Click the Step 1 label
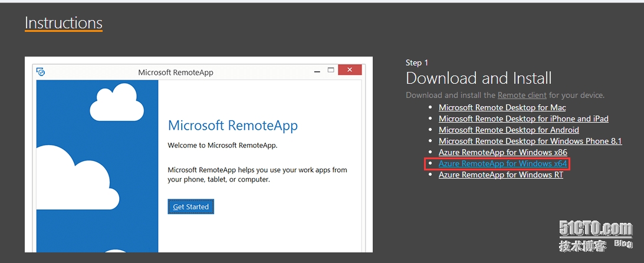This screenshot has height=263, width=644. click(417, 63)
